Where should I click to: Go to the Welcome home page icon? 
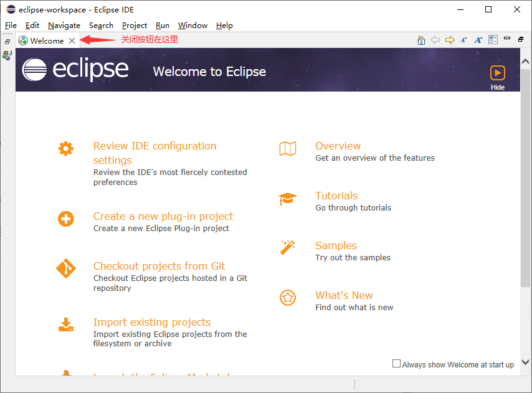421,40
